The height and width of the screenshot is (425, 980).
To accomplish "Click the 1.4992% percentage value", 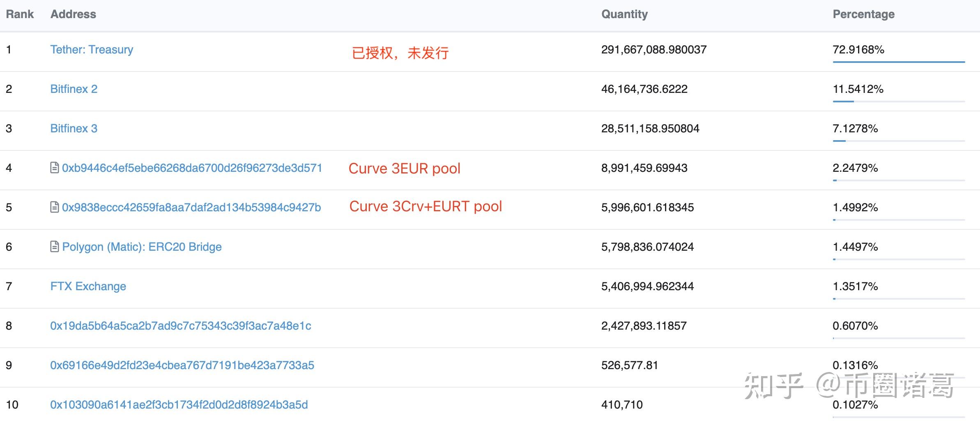I will 855,208.
